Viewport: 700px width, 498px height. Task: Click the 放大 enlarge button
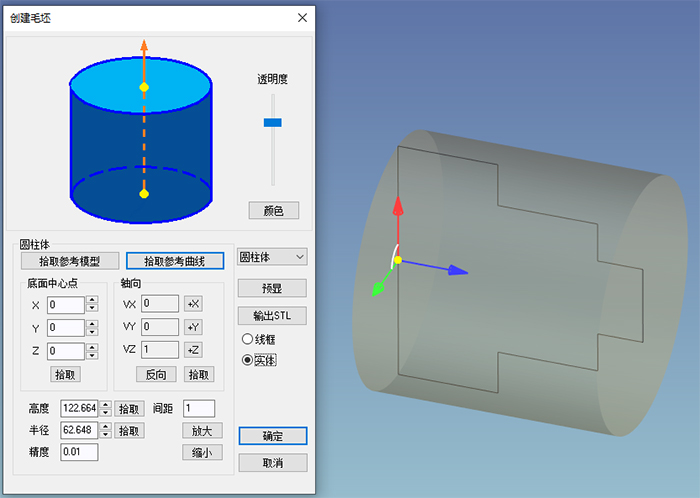click(202, 431)
